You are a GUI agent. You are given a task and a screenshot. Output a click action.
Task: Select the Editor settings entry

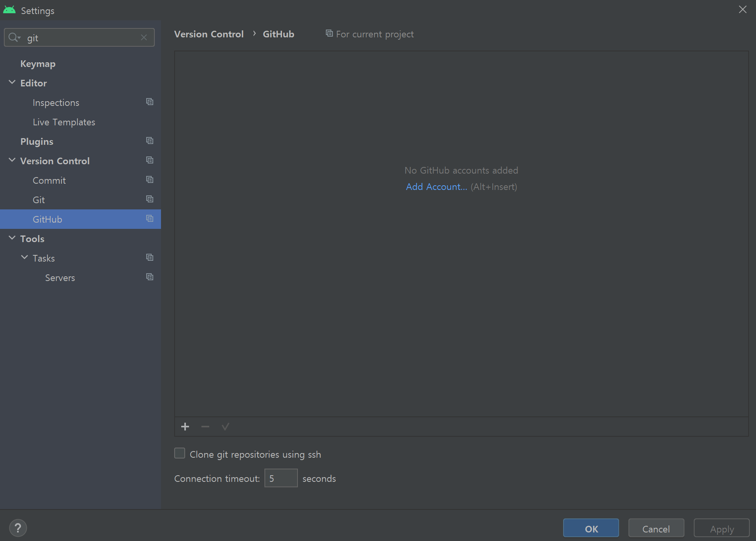33,83
